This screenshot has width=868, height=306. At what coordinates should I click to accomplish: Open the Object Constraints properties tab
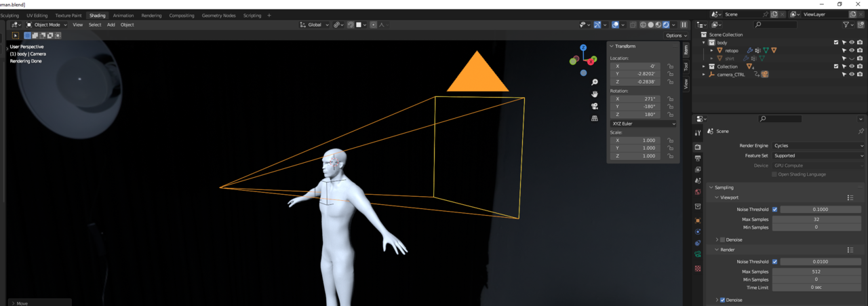[698, 243]
